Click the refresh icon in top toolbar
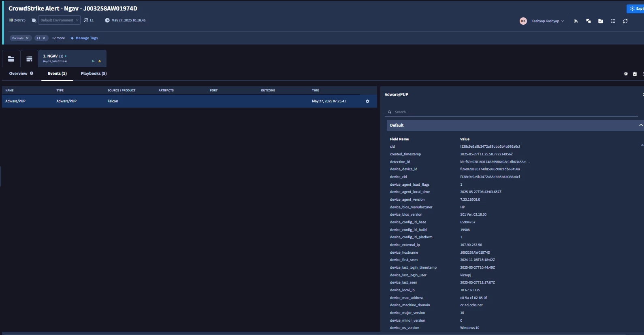This screenshot has width=644, height=335. [625, 21]
